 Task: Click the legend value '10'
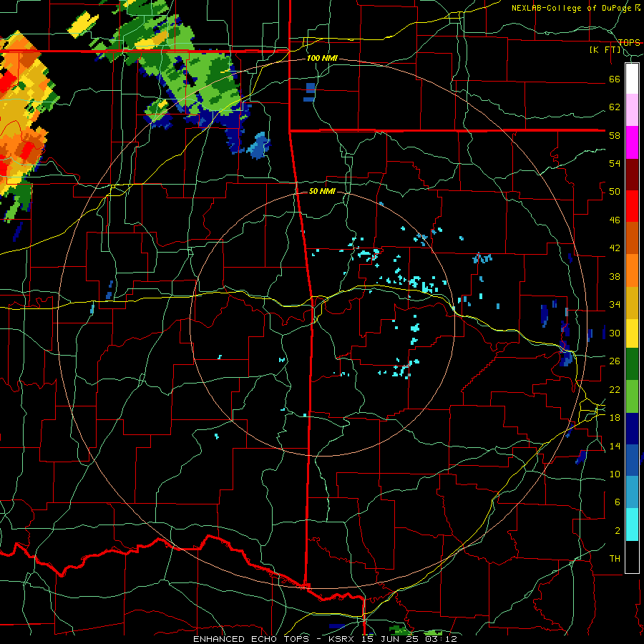(x=615, y=474)
